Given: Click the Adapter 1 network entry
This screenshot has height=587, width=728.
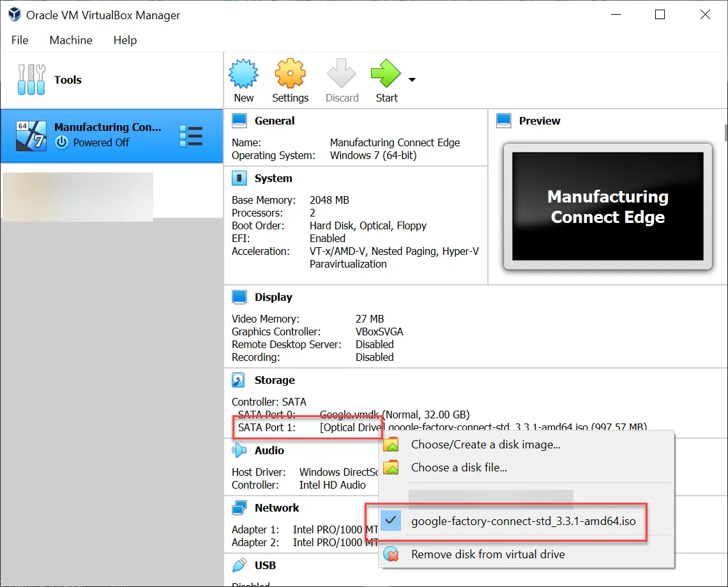Looking at the screenshot, I should tap(305, 530).
